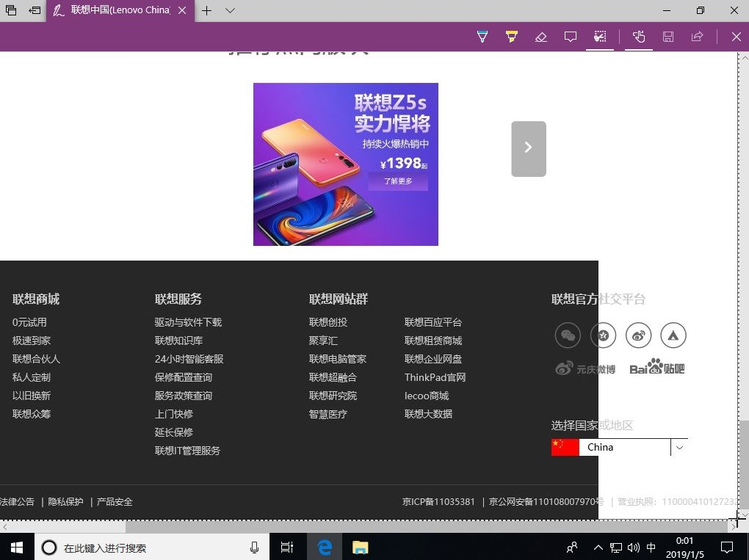Open the 以旧换新 link
749x560 pixels.
point(32,396)
